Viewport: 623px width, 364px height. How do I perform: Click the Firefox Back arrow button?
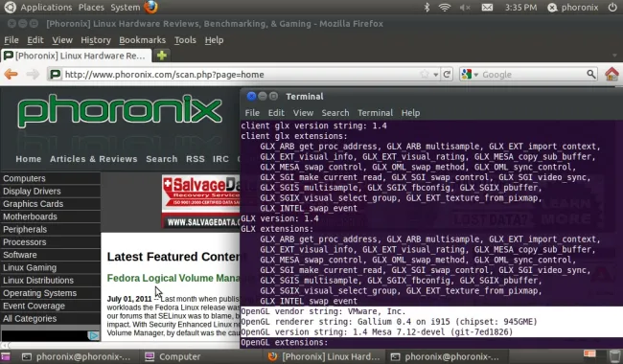[x=12, y=74]
